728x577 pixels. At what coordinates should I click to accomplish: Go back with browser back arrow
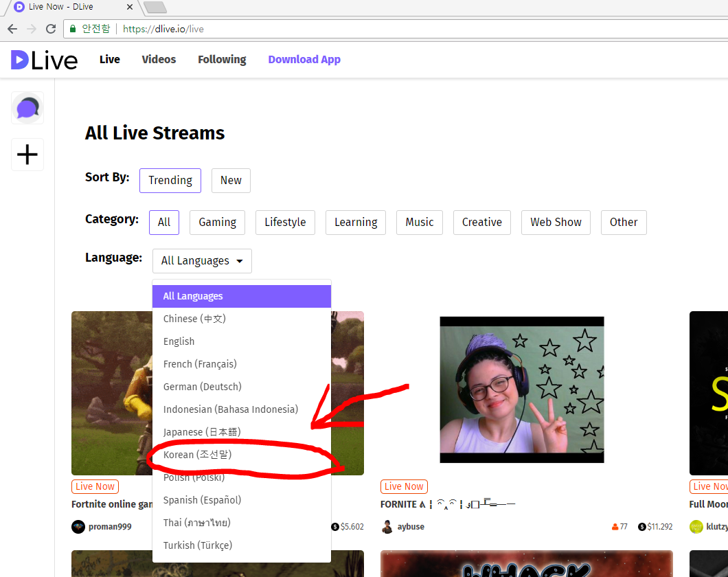point(12,29)
